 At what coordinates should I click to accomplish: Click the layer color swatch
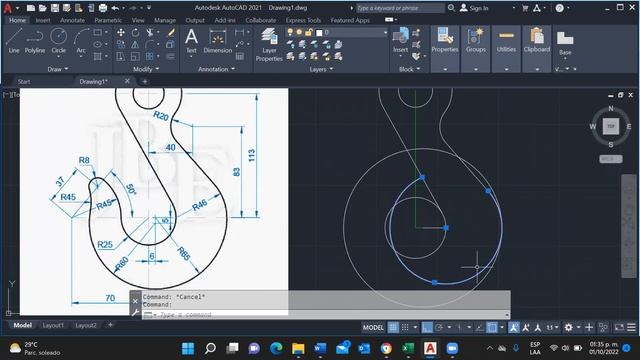point(319,32)
